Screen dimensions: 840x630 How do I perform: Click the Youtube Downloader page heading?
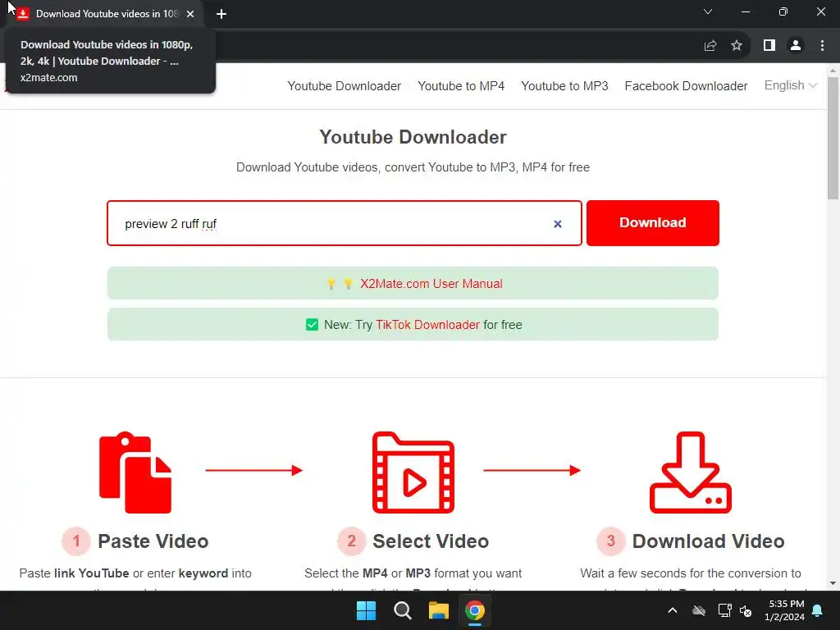(413, 137)
